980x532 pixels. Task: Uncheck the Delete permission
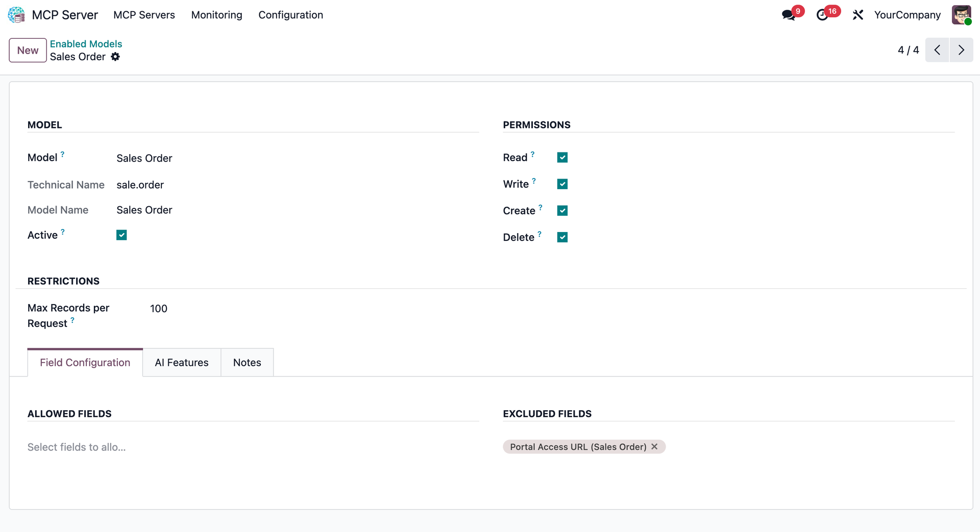point(562,237)
